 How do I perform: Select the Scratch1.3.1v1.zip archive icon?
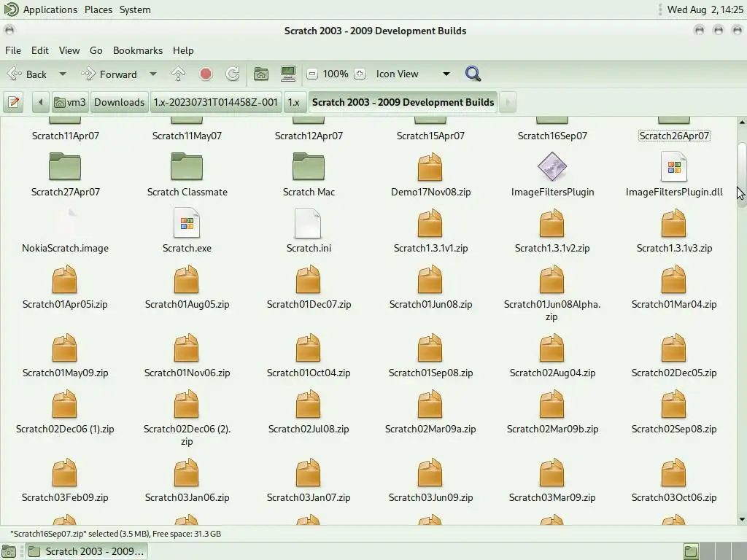[x=430, y=223]
